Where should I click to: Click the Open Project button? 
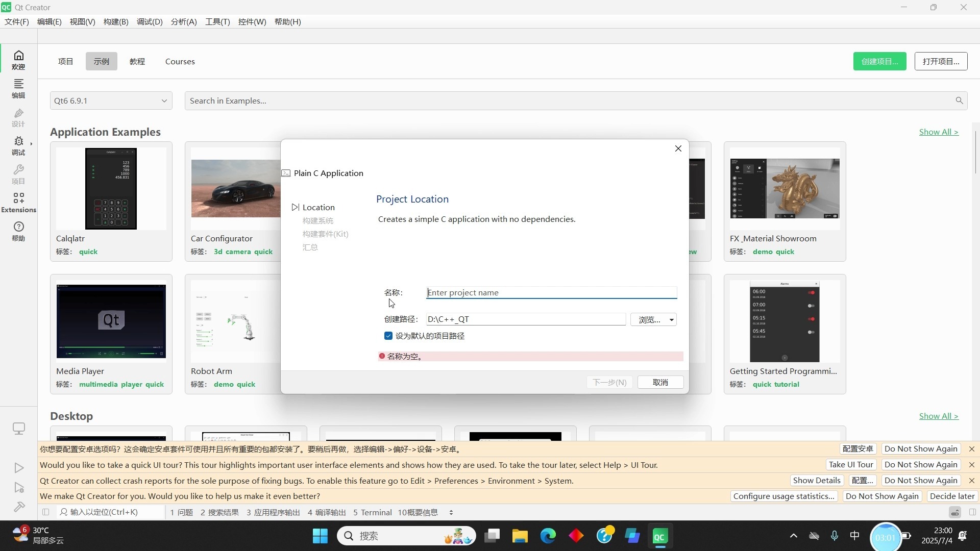coord(941,61)
